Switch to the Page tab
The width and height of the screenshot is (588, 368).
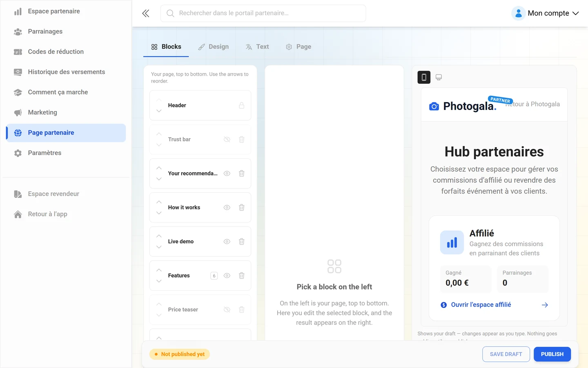click(x=298, y=47)
